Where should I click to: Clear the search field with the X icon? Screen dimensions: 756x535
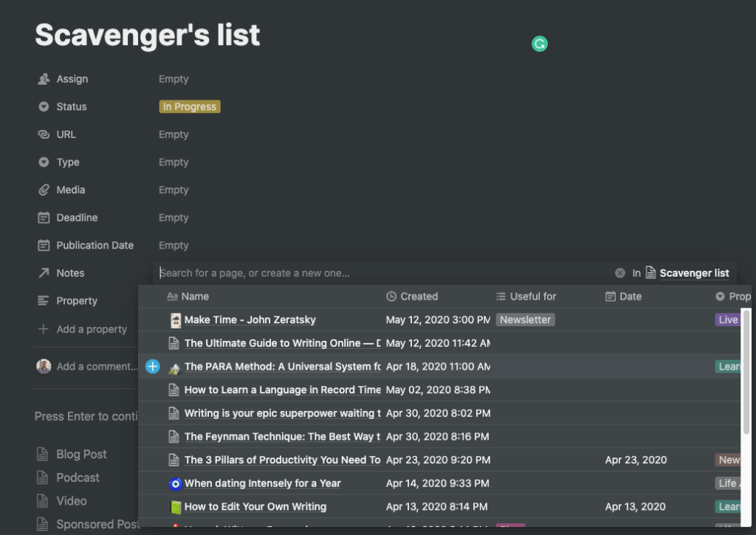pyautogui.click(x=620, y=273)
